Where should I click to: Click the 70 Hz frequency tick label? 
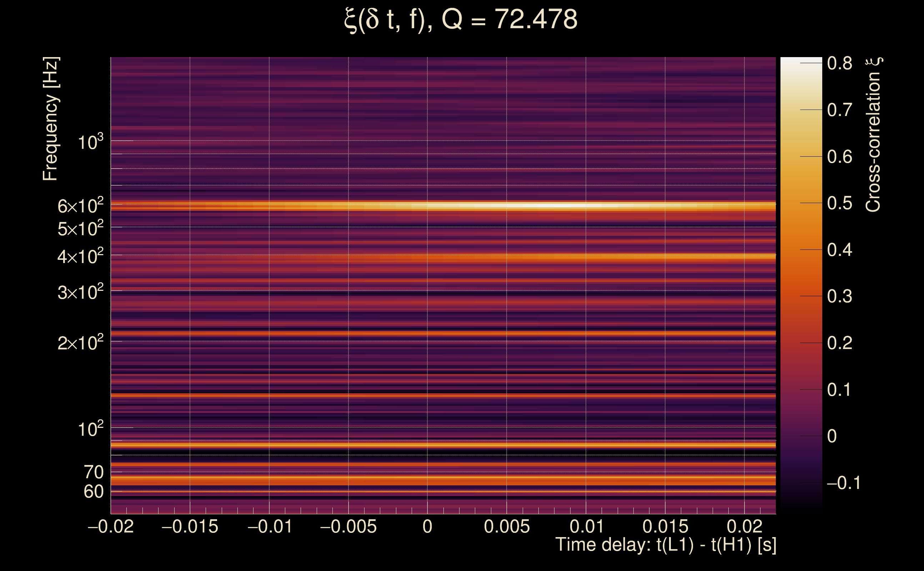pyautogui.click(x=93, y=473)
